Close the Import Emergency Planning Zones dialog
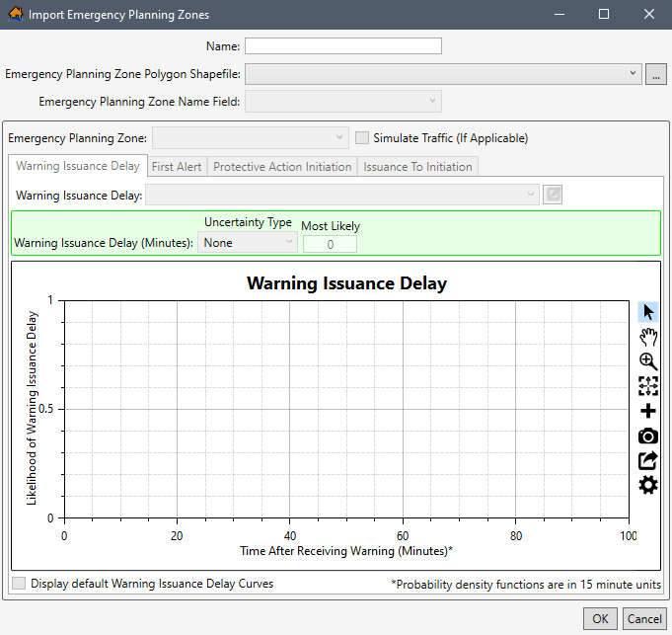Image resolution: width=672 pixels, height=635 pixels. [649, 14]
